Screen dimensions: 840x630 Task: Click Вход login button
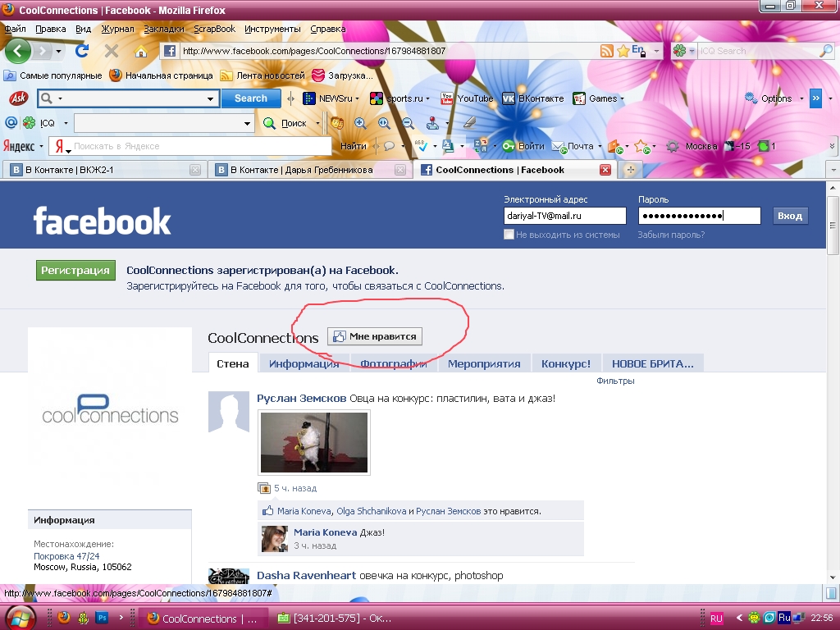[790, 216]
